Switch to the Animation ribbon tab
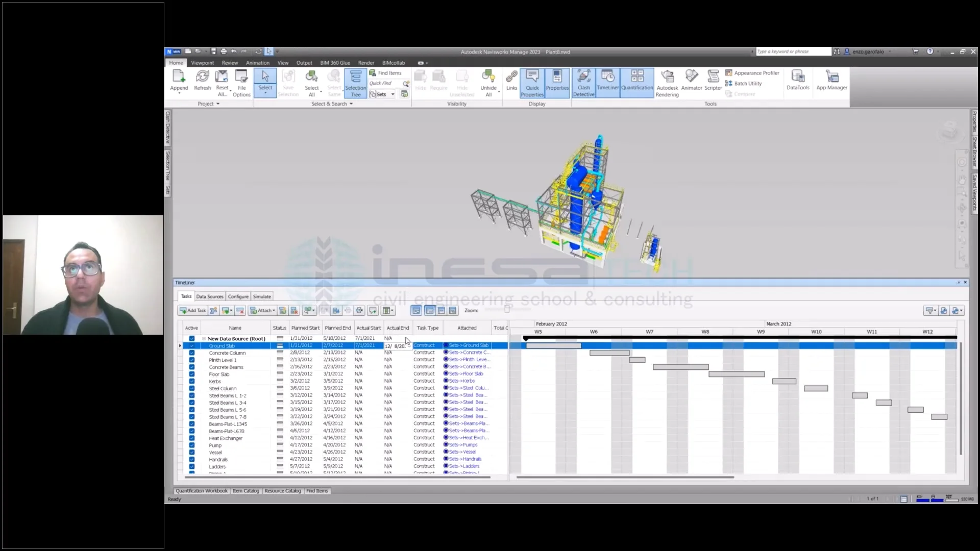The image size is (980, 551). click(x=257, y=63)
